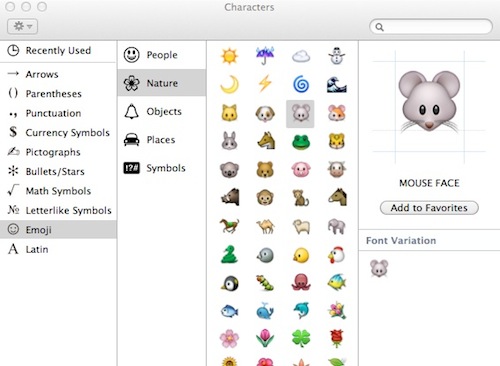Click Add to Favorites button

[429, 208]
